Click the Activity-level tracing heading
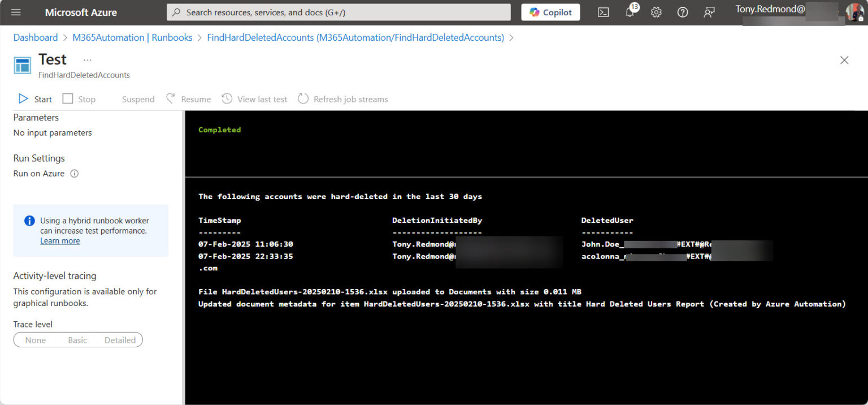This screenshot has width=868, height=405. [x=55, y=276]
